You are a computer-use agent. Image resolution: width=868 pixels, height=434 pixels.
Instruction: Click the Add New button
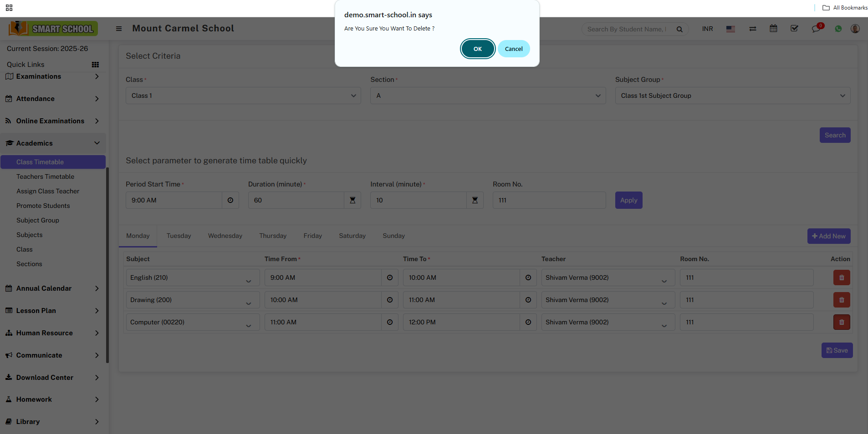(x=828, y=236)
